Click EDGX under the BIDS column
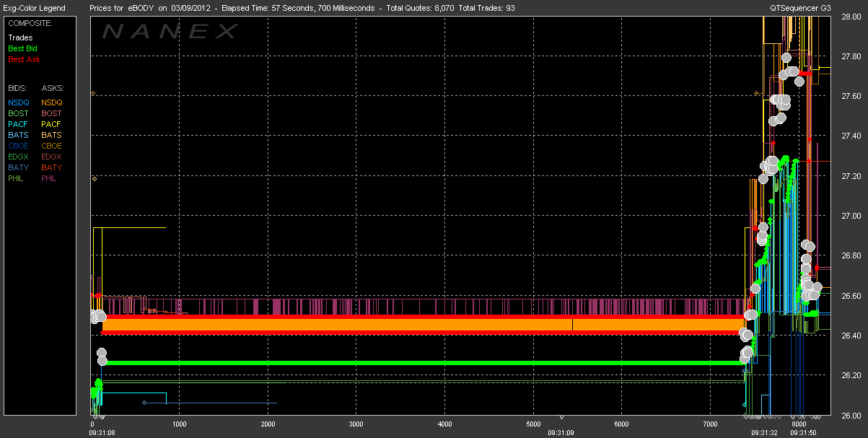This screenshot has width=868, height=438. (x=19, y=157)
